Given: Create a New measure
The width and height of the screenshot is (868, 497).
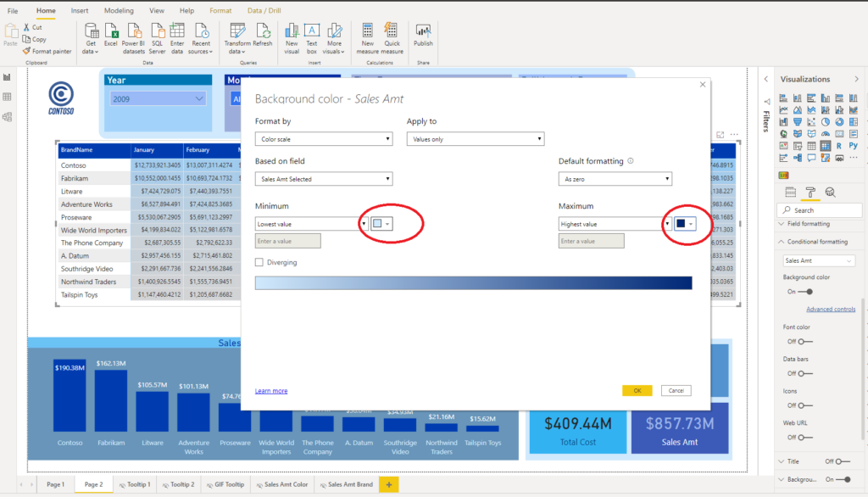Looking at the screenshot, I should 368,38.
